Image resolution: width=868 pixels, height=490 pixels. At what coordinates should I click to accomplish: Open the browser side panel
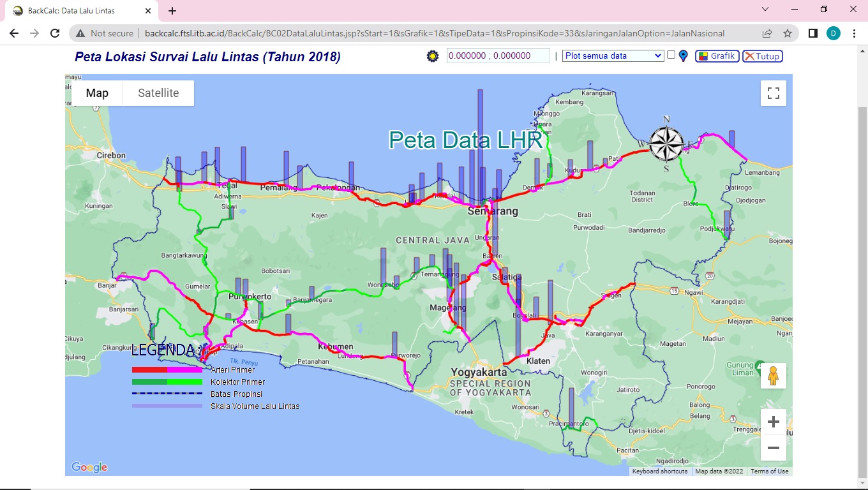[812, 33]
